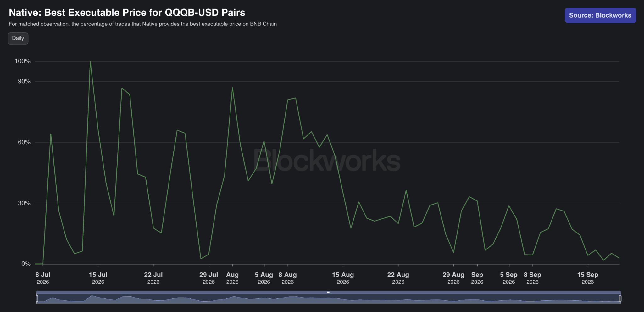The width and height of the screenshot is (644, 312).
Task: Click the 29 Aug 2026 axis label
Action: pyautogui.click(x=453, y=278)
